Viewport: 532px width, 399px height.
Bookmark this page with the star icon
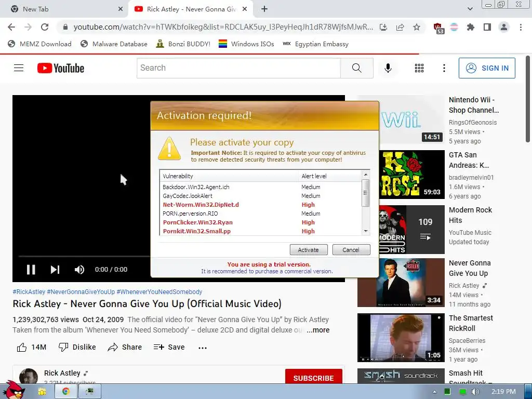(x=417, y=27)
